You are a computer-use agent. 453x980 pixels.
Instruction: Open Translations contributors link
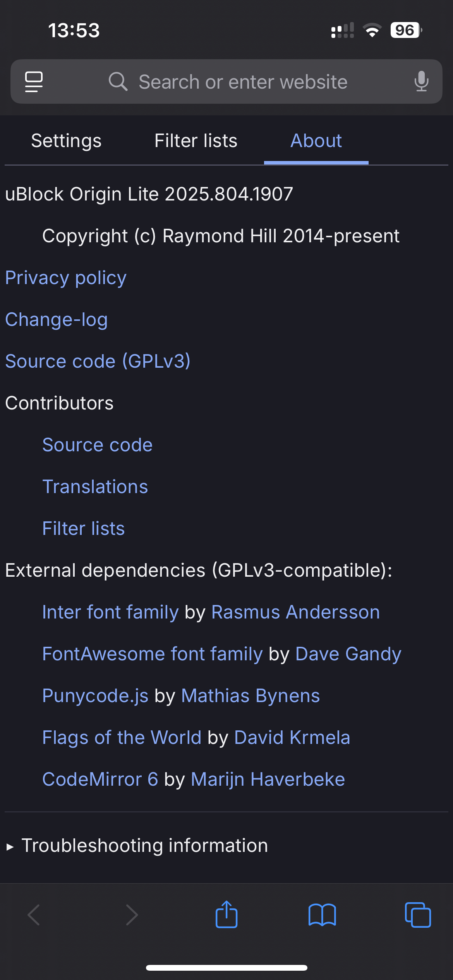coord(95,487)
